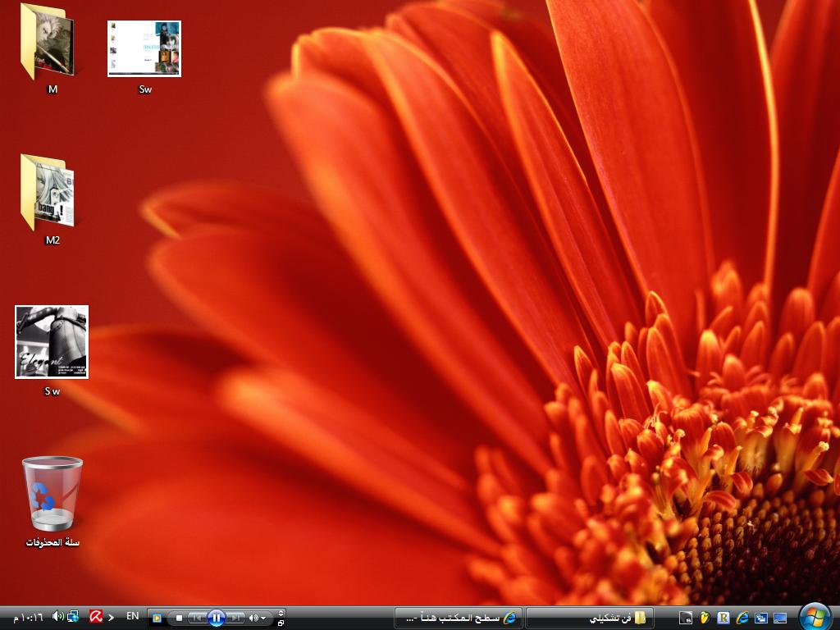
Task: Switch to the فن تشكيلي folder window
Action: [x=589, y=619]
